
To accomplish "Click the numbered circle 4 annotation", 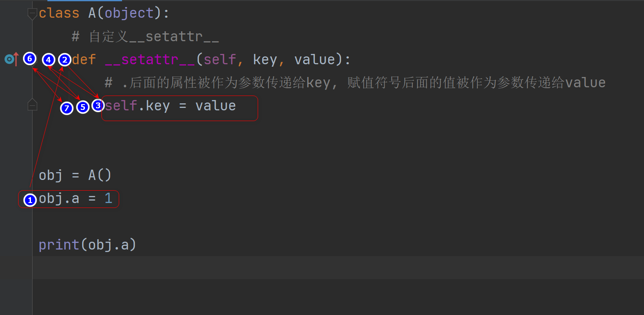I will point(49,60).
